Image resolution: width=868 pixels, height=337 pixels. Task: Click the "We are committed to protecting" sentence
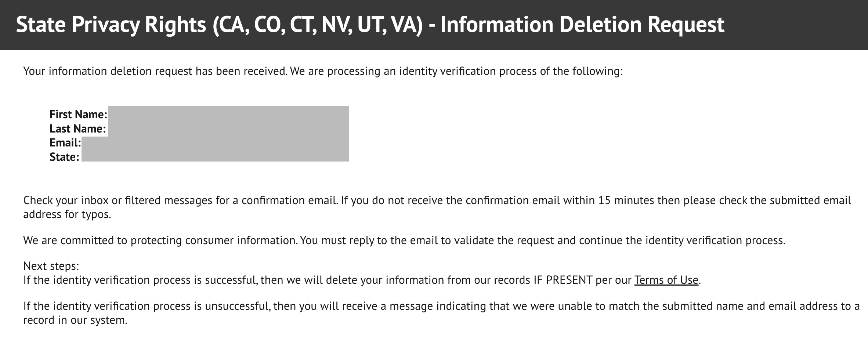(160, 240)
